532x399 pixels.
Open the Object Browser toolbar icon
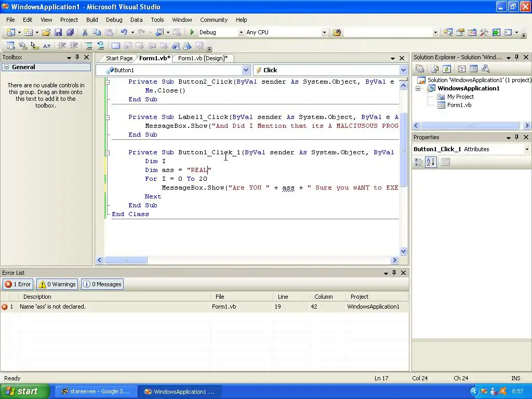coord(472,32)
